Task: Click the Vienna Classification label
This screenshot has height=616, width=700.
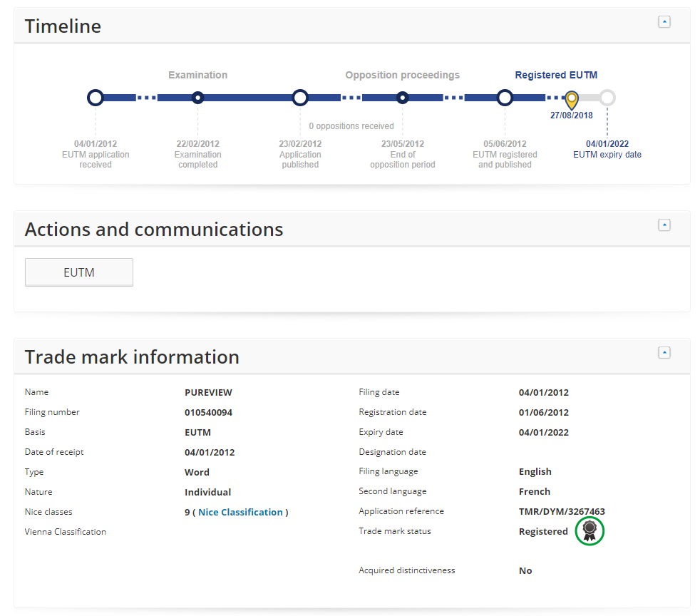Action: click(65, 532)
